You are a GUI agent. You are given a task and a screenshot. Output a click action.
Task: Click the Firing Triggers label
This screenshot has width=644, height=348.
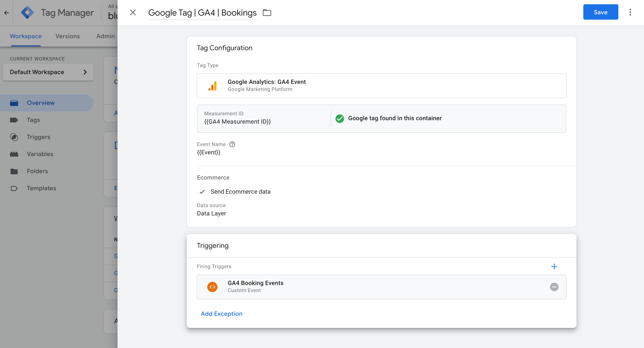click(214, 267)
